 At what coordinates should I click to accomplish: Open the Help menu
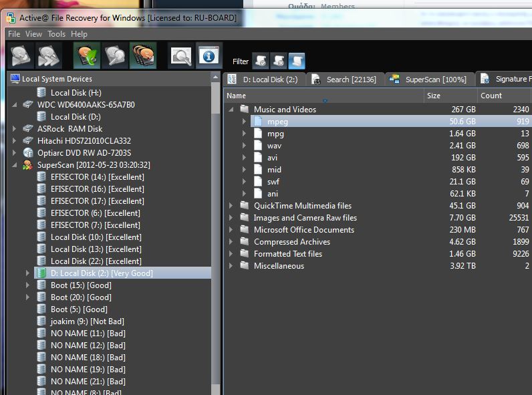(x=79, y=34)
